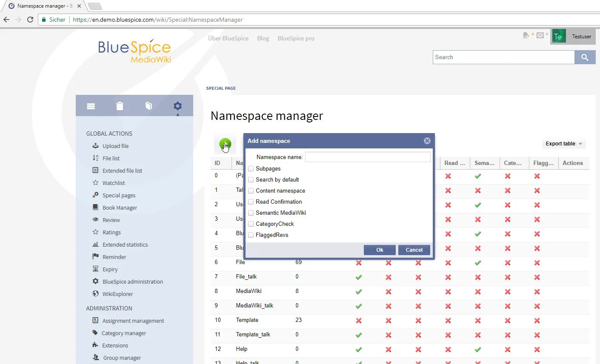Enable the FlaggedRevs checkbox
The width and height of the screenshot is (600, 364).
pos(251,235)
